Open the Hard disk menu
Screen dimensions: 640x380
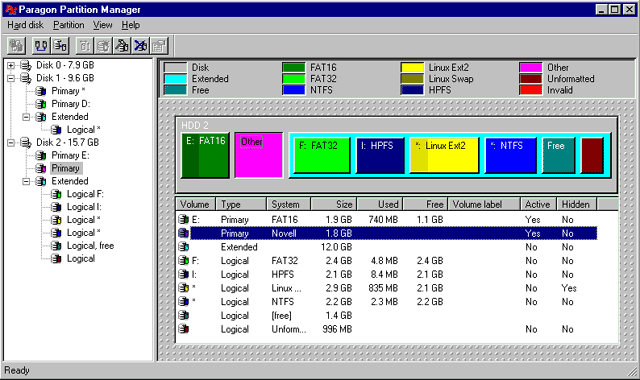coord(25,25)
